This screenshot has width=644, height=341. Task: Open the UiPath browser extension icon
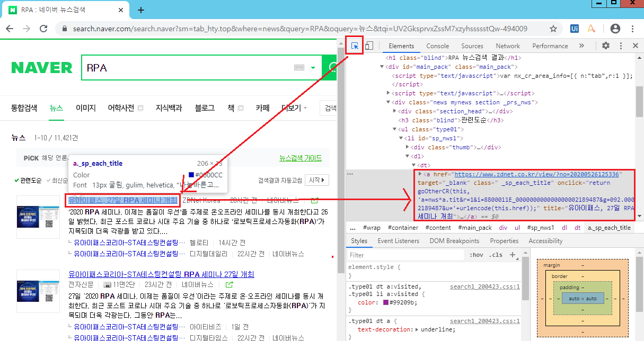[574, 29]
